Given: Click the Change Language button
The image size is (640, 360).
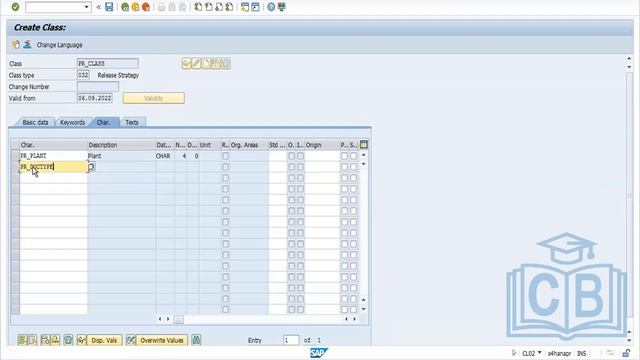Looking at the screenshot, I should click(60, 45).
